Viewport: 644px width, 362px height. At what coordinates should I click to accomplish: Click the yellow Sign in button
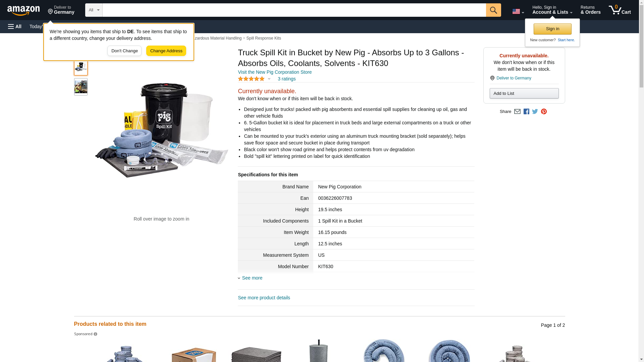[552, 29]
